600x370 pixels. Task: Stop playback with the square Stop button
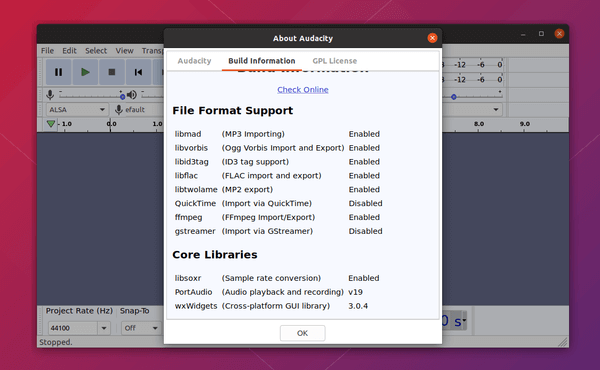[112, 72]
